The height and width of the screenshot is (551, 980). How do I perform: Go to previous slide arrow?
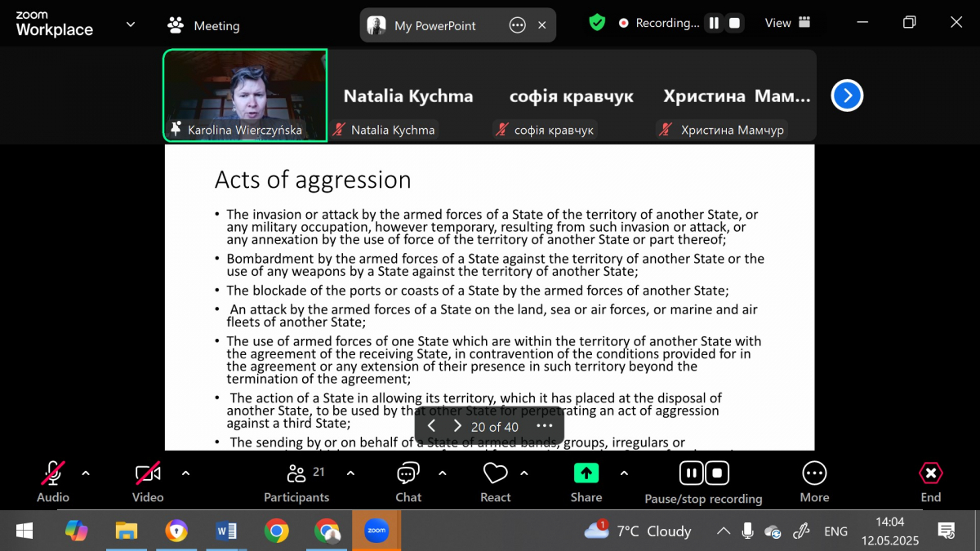[431, 426]
